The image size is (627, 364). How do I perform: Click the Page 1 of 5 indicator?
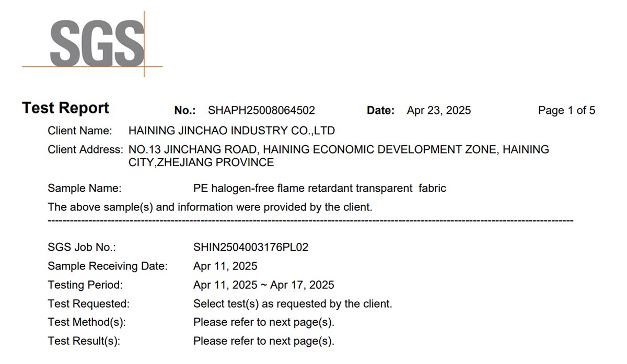point(566,111)
